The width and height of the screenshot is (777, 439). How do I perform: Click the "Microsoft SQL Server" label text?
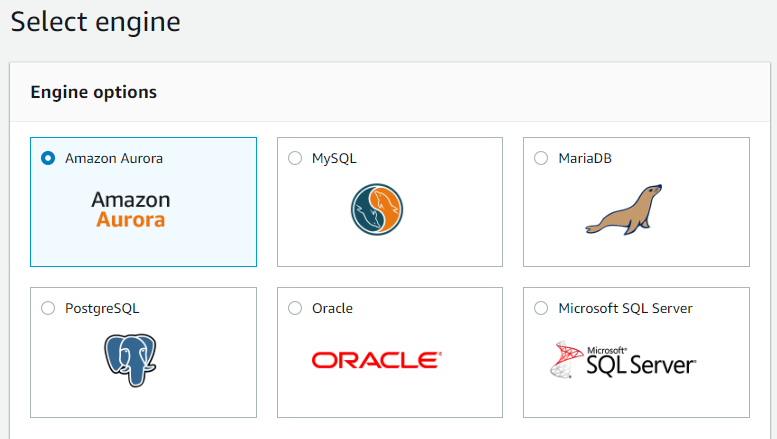625,308
